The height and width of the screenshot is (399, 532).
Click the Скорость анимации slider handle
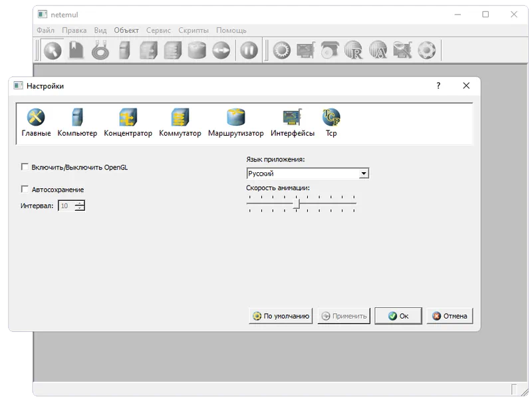(x=297, y=203)
